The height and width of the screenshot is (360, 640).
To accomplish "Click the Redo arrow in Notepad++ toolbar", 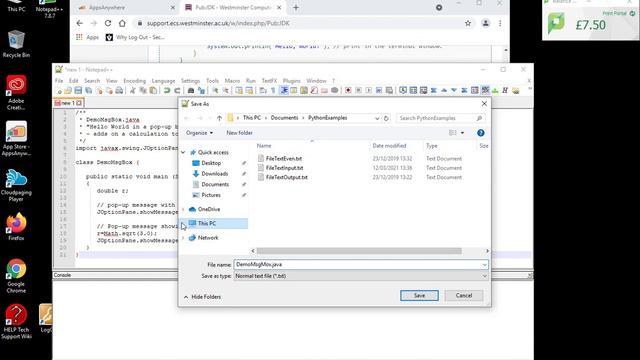I will (x=177, y=91).
